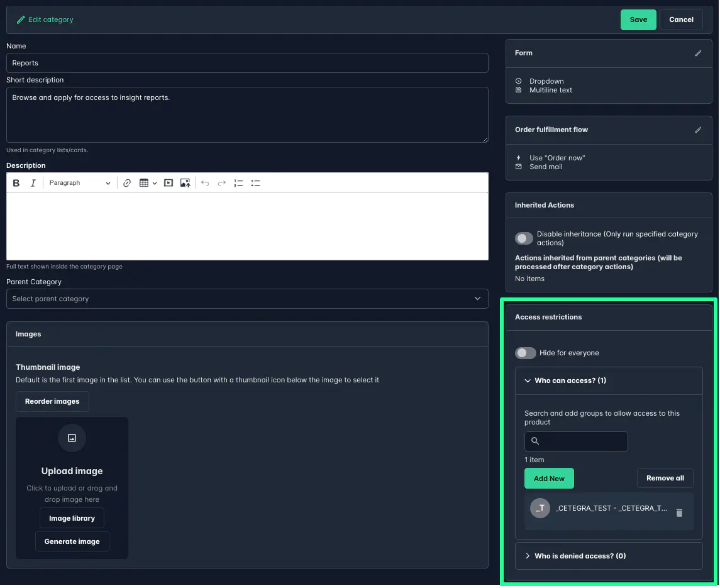Open the Paragraph style dropdown

pos(80,182)
